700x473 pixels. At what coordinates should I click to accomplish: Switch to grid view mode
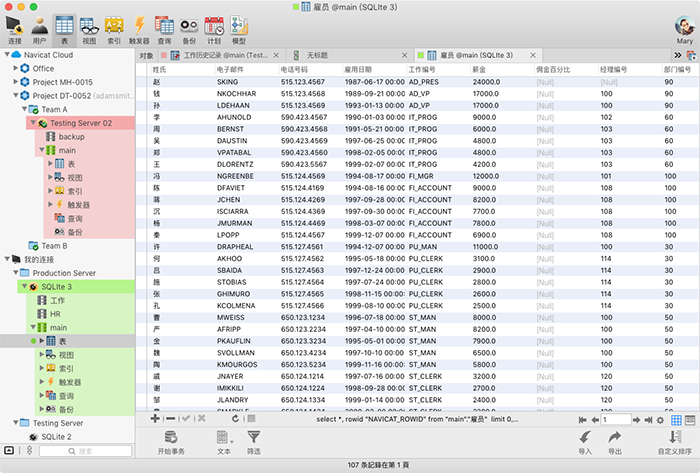click(x=676, y=420)
